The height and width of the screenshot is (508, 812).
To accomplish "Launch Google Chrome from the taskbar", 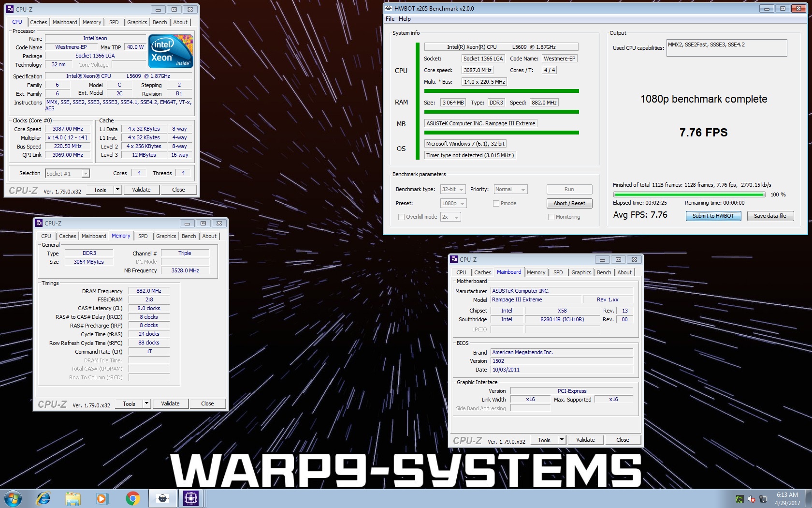I will (132, 498).
